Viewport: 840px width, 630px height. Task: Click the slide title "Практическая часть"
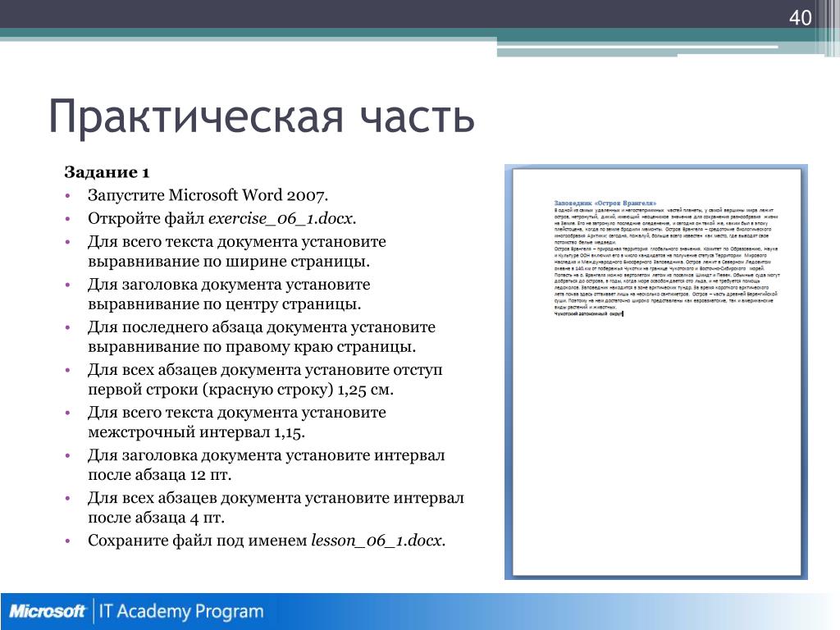click(262, 116)
